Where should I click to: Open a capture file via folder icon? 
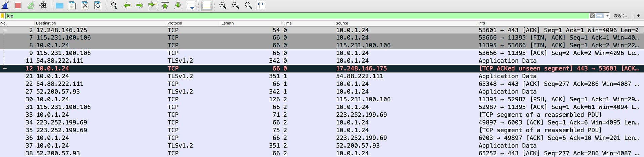coord(59,5)
